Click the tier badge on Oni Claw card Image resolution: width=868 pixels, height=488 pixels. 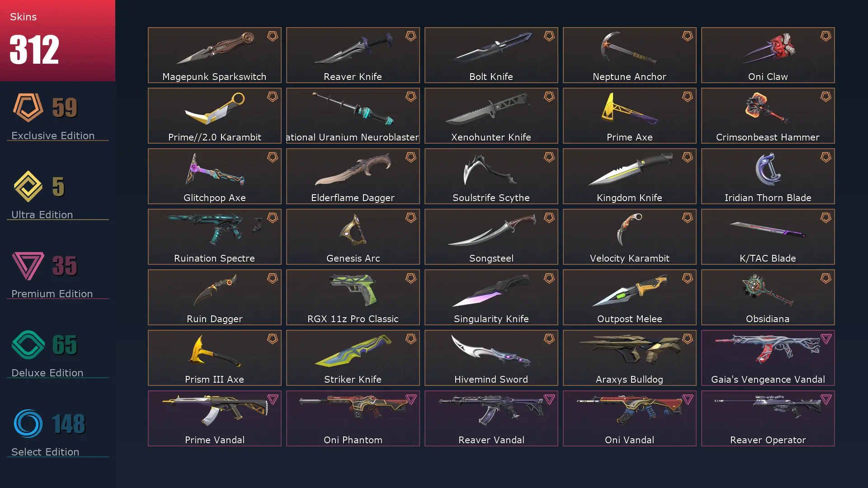tap(826, 36)
